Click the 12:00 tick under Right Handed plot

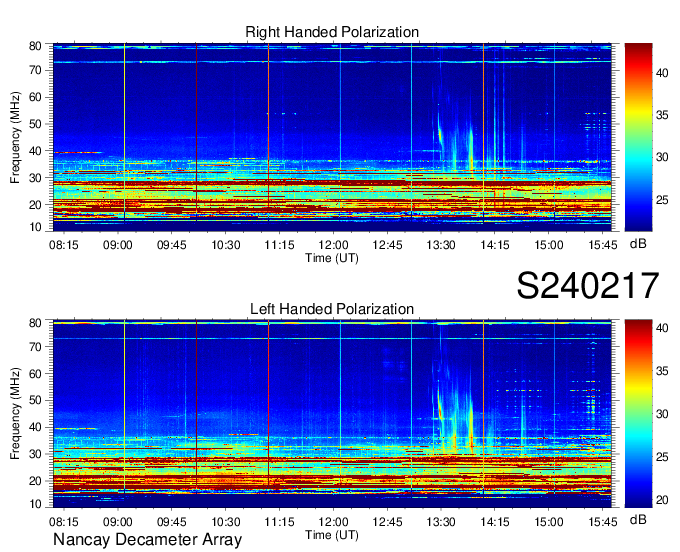pos(333,245)
